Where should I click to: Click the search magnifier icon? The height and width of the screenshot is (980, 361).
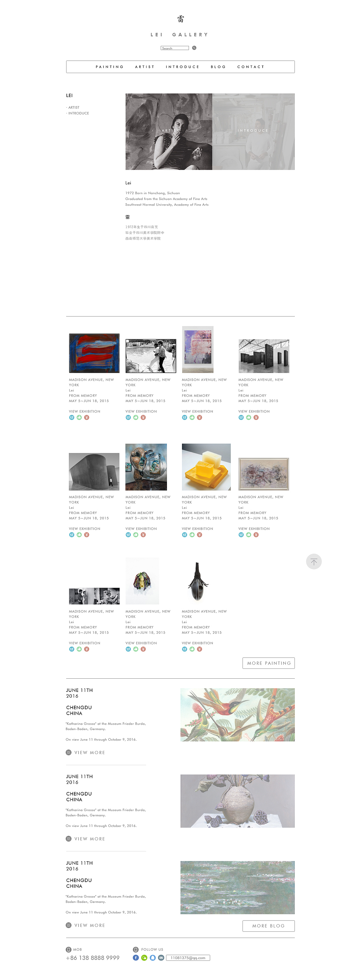tap(194, 48)
